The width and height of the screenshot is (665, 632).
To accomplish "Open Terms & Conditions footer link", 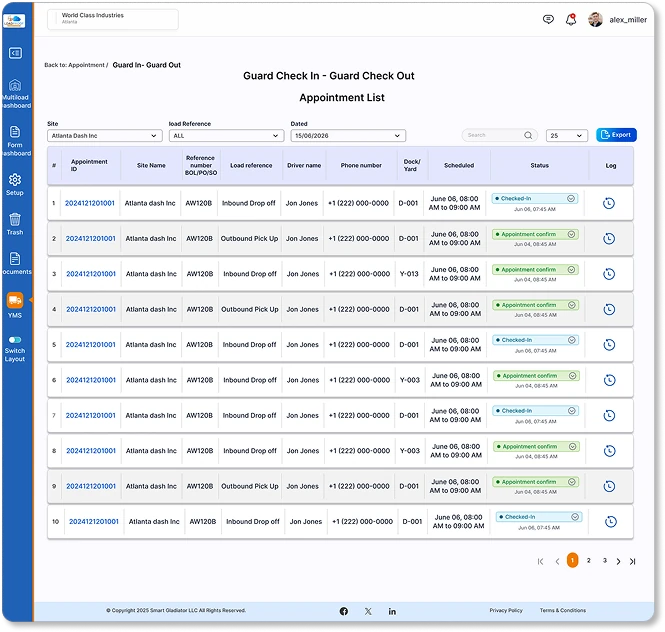I will coord(563,610).
